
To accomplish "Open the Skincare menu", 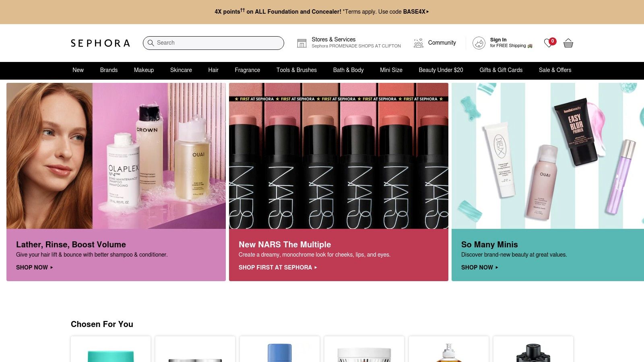I will click(x=181, y=70).
